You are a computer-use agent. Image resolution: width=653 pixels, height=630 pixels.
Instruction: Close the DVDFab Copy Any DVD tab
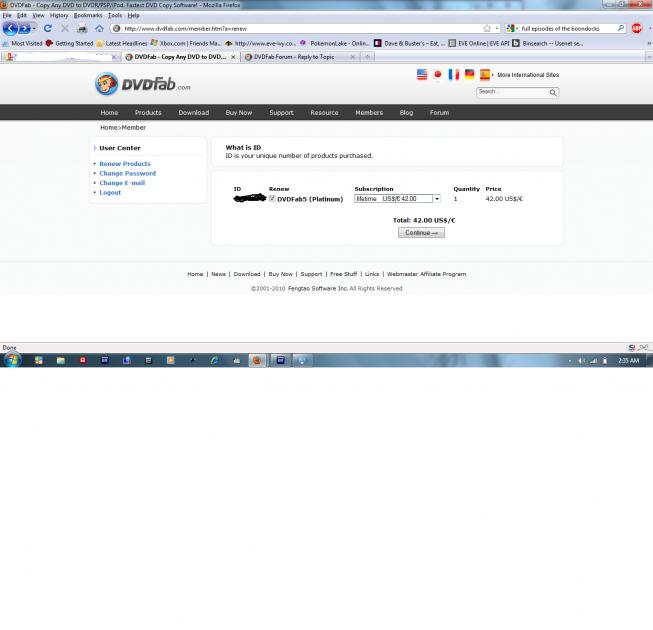pyautogui.click(x=233, y=57)
